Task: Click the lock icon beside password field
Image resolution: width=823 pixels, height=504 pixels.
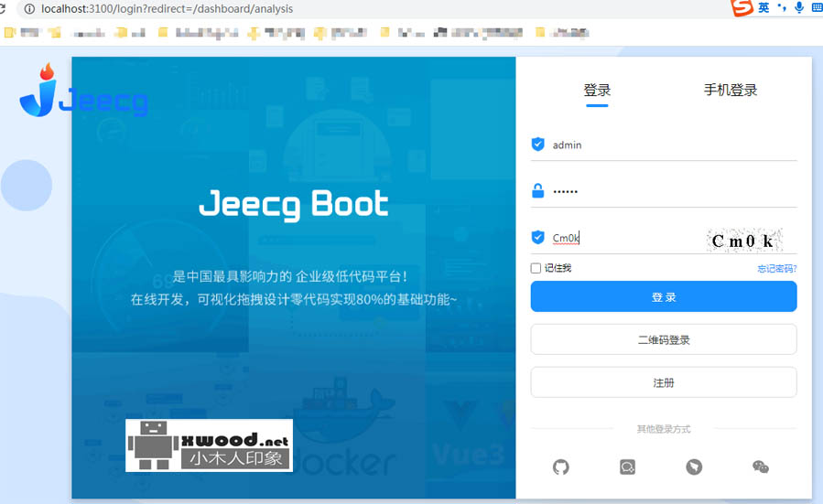Action: [538, 191]
